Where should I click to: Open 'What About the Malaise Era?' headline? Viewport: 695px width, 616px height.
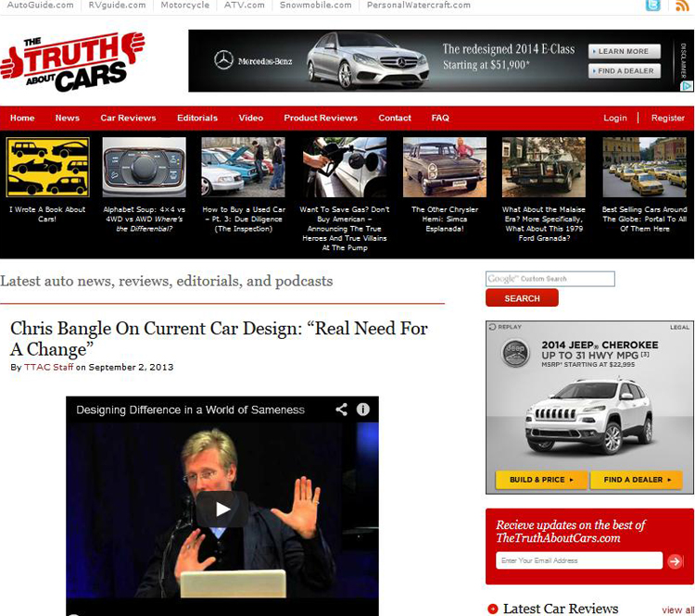[544, 224]
